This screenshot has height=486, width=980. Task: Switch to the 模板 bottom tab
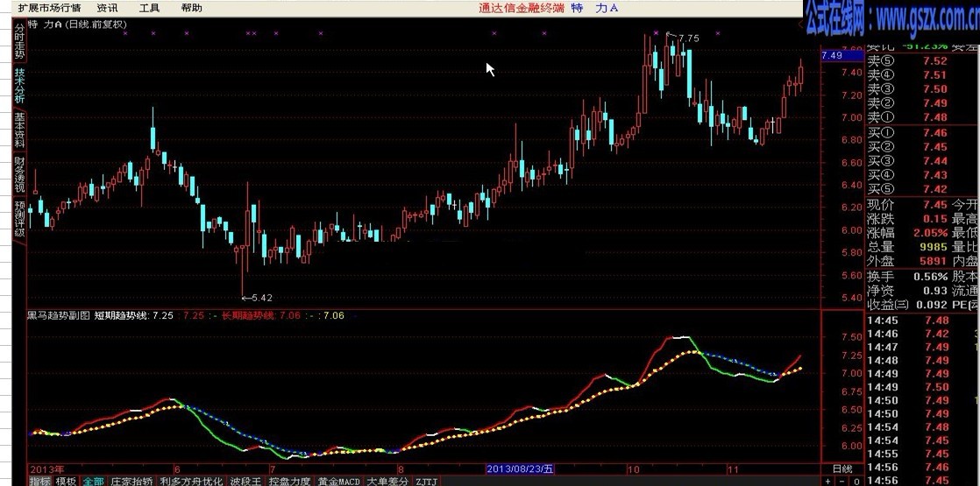coord(66,481)
